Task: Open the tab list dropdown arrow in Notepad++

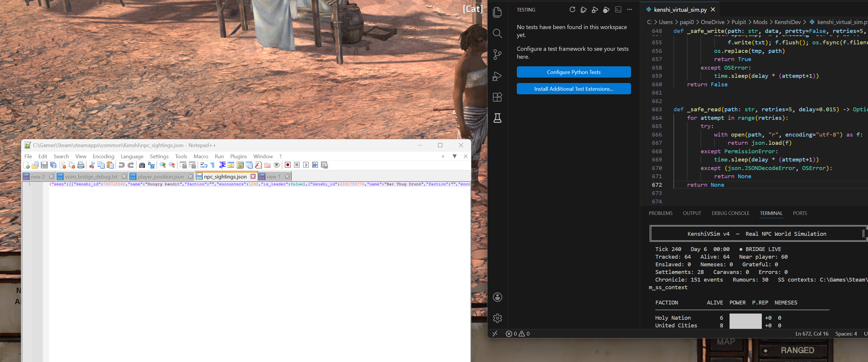Action: (x=455, y=156)
